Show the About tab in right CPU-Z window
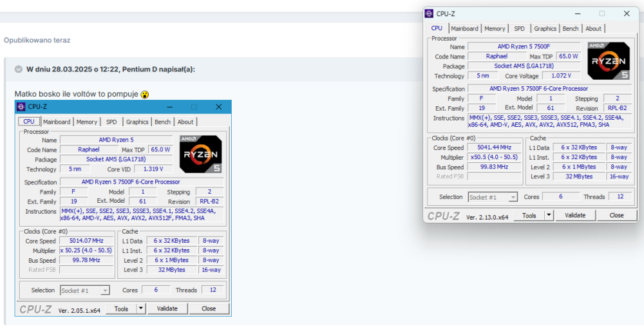 tap(593, 28)
